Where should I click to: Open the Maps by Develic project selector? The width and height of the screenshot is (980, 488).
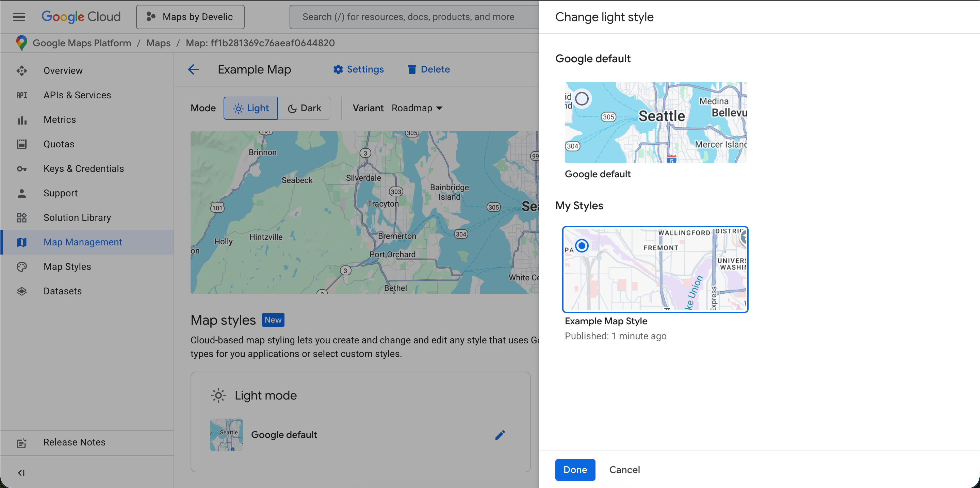tap(190, 17)
